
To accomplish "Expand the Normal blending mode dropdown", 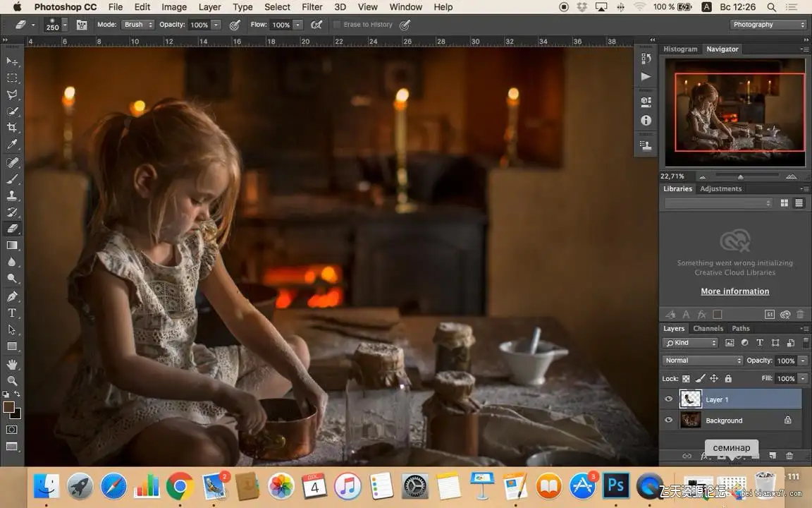I will [703, 361].
